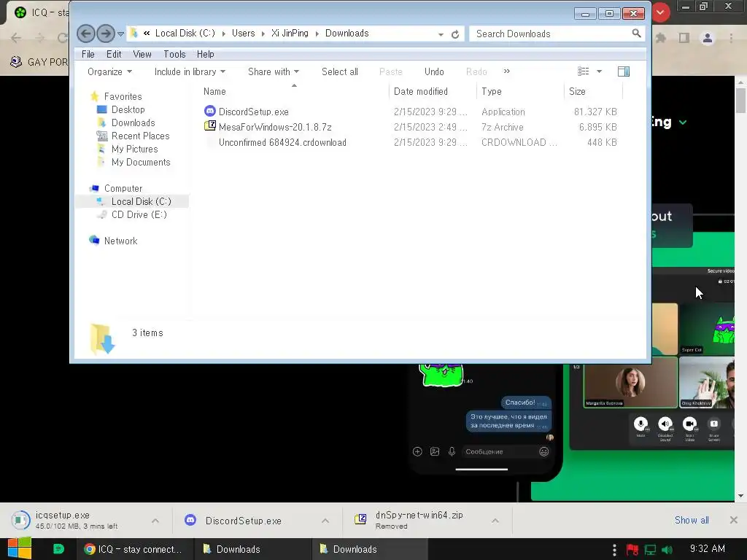Click the search magnifier icon

[x=636, y=34]
